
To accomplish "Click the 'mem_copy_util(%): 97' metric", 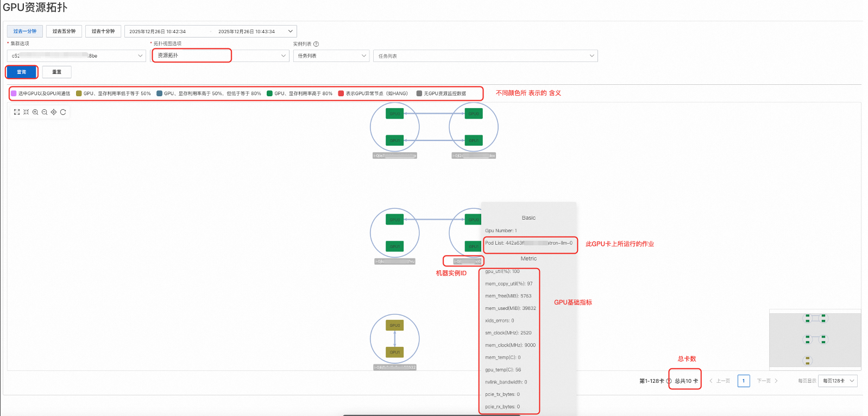I will pyautogui.click(x=509, y=284).
